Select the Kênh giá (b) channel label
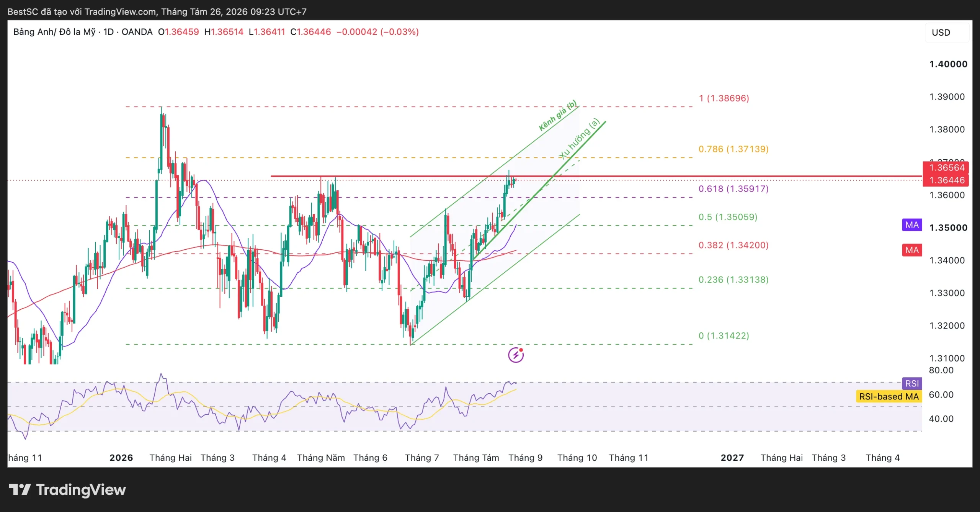 (x=558, y=115)
